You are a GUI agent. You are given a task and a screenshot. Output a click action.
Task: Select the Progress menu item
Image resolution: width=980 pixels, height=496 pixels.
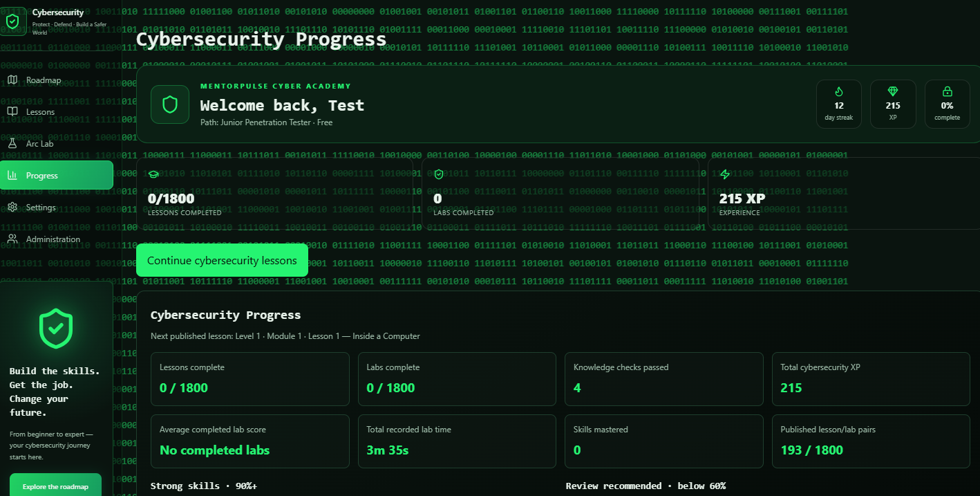57,176
